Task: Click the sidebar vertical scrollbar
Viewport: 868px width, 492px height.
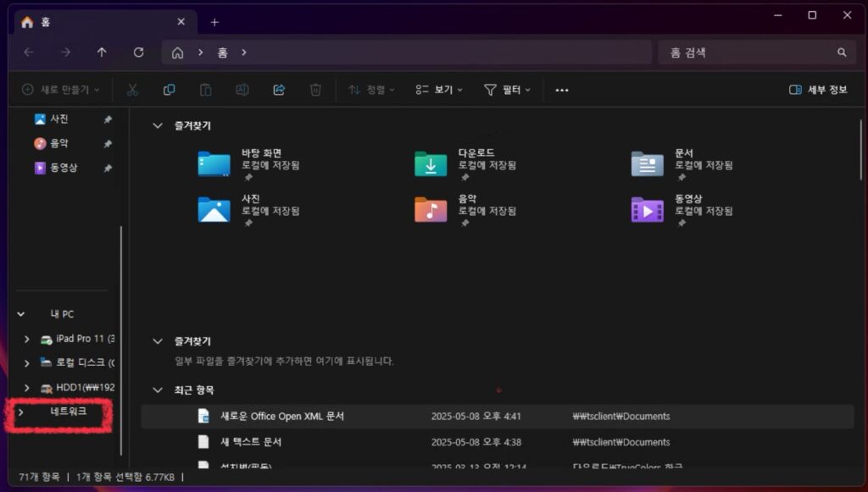Action: click(121, 340)
